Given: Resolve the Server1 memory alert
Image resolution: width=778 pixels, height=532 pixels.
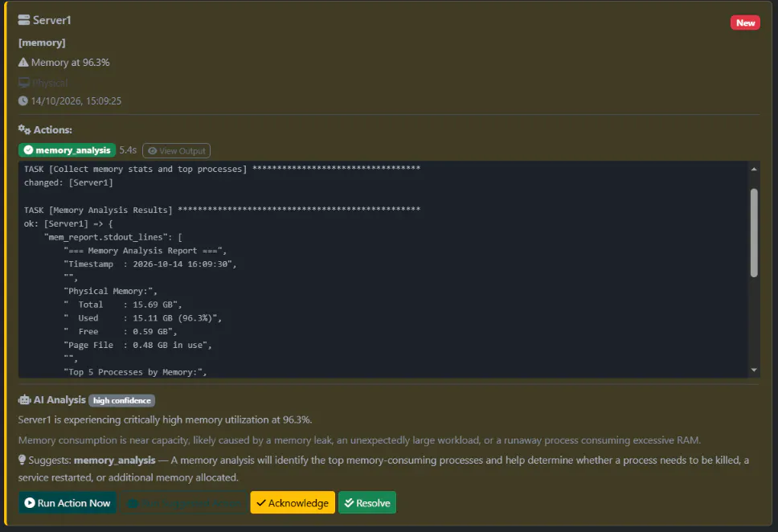Looking at the screenshot, I should click(367, 503).
